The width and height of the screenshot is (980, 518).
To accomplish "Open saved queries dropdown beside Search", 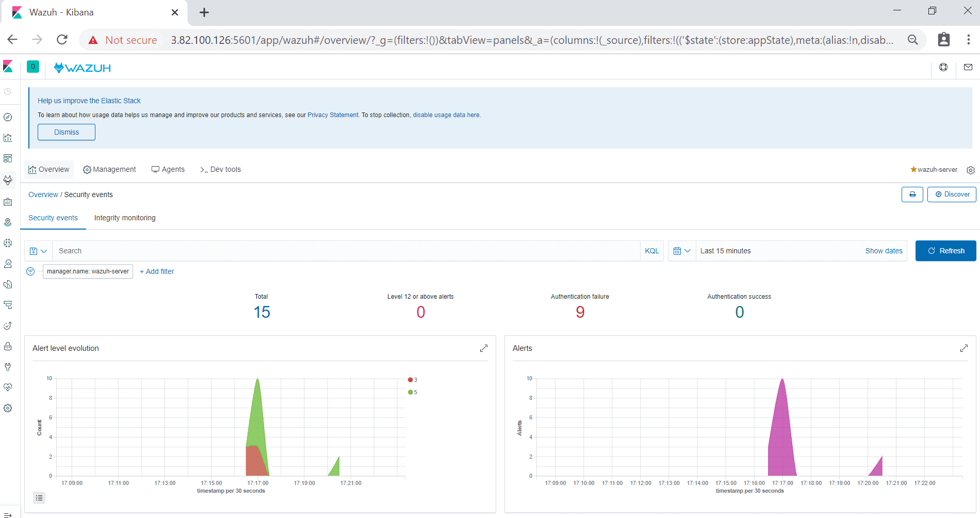I will 38,251.
